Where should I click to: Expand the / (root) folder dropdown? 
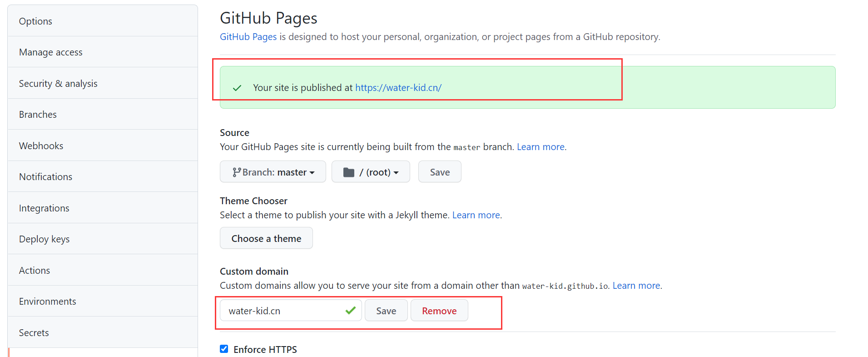[371, 172]
